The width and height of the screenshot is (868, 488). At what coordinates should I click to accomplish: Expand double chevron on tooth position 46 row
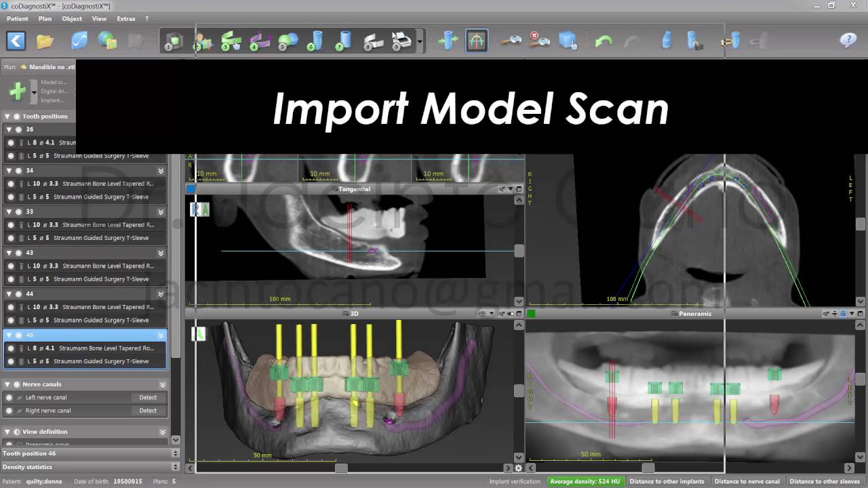(161, 335)
